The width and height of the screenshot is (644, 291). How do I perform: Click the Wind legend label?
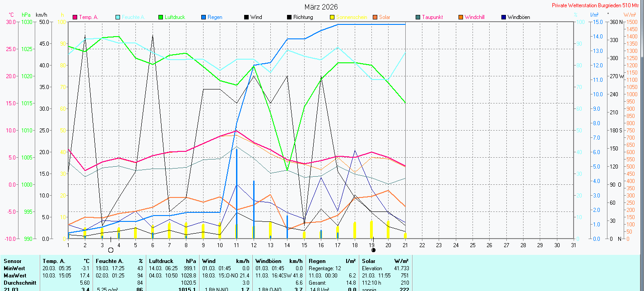256,17
